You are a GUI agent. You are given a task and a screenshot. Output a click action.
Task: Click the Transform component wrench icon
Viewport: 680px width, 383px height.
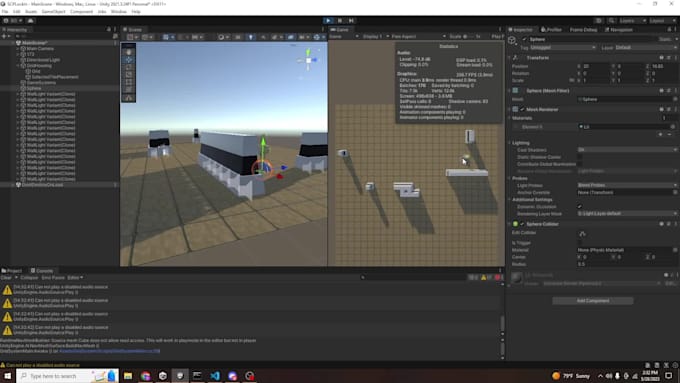(x=516, y=58)
